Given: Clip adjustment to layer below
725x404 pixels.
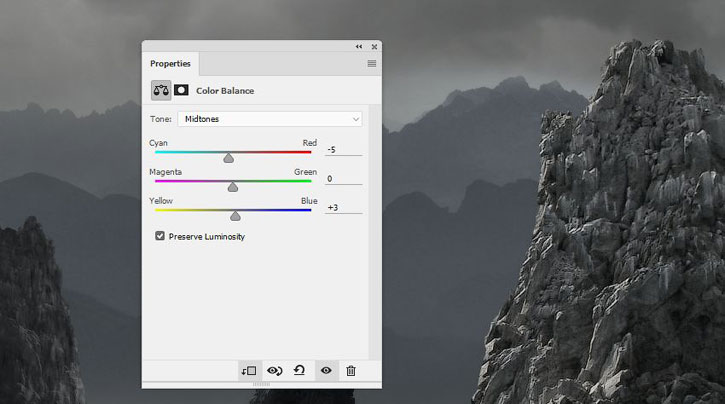Looking at the screenshot, I should click(x=249, y=371).
